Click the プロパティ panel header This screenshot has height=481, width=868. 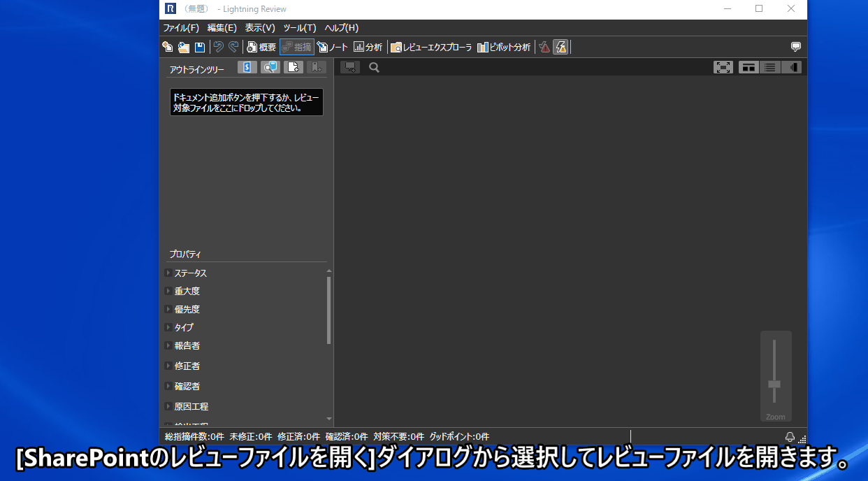click(x=185, y=254)
